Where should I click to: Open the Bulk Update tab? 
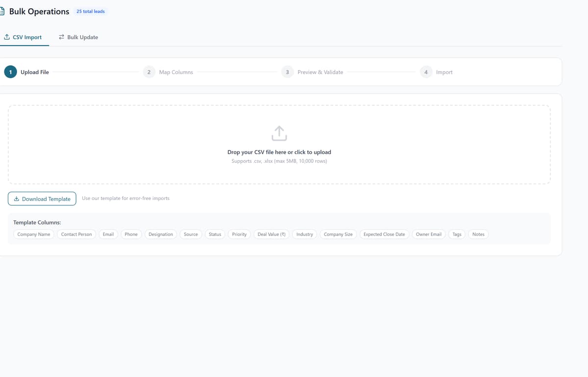click(78, 37)
